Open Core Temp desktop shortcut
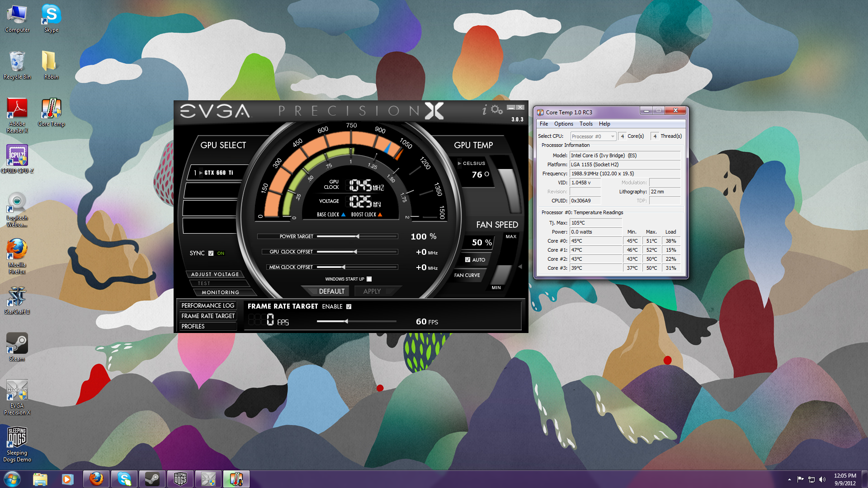Image resolution: width=868 pixels, height=488 pixels. tap(51, 113)
